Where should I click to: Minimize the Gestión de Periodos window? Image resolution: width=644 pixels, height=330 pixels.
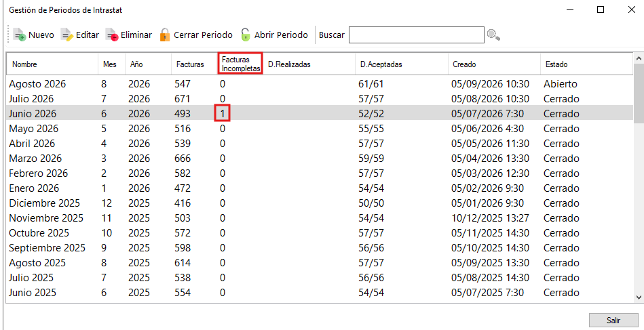tap(569, 9)
